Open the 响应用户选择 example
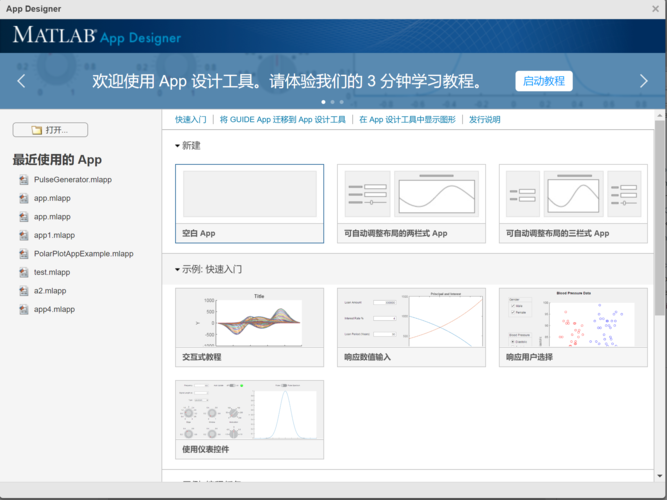 [573, 327]
